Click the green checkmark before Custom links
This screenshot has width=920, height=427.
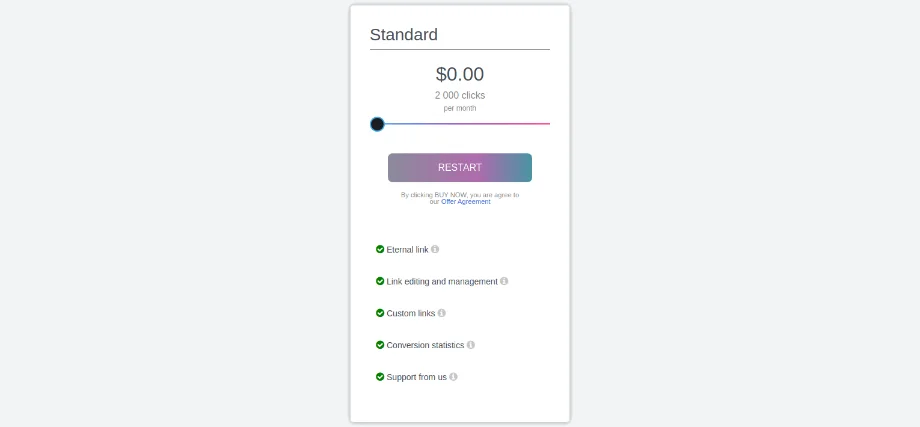click(380, 313)
